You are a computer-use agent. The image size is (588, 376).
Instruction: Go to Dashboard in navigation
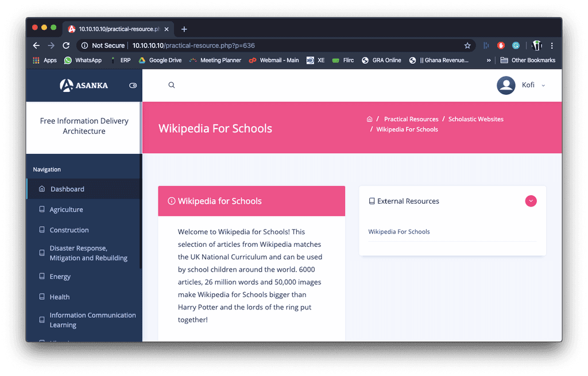click(x=84, y=189)
